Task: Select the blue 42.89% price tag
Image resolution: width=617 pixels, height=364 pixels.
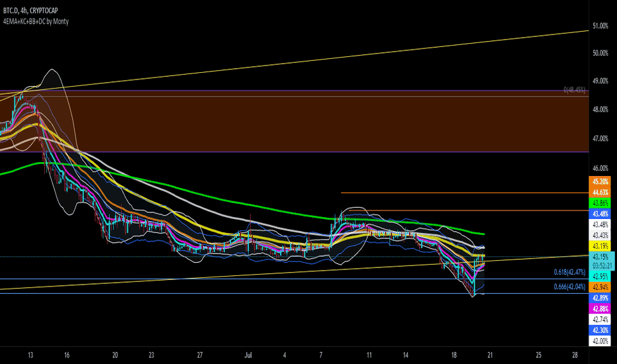Action: click(x=600, y=298)
